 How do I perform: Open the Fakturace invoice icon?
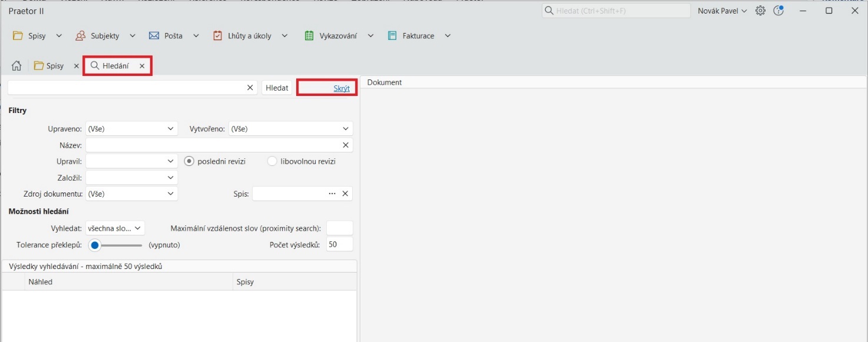[392, 36]
